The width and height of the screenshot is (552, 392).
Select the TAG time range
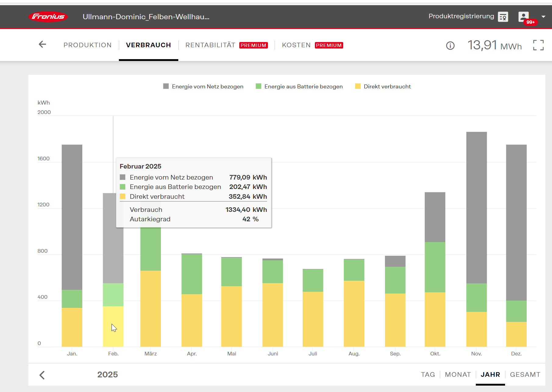coord(428,375)
